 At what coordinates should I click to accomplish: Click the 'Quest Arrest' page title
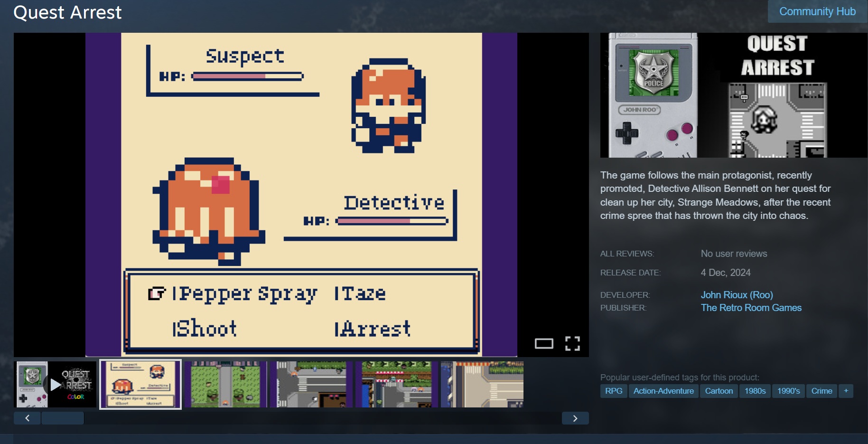67,12
